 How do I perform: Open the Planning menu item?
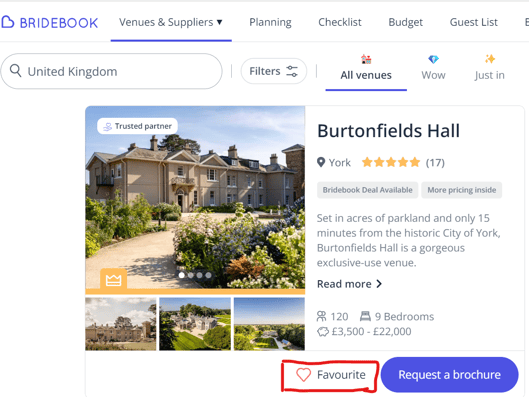[x=270, y=22]
